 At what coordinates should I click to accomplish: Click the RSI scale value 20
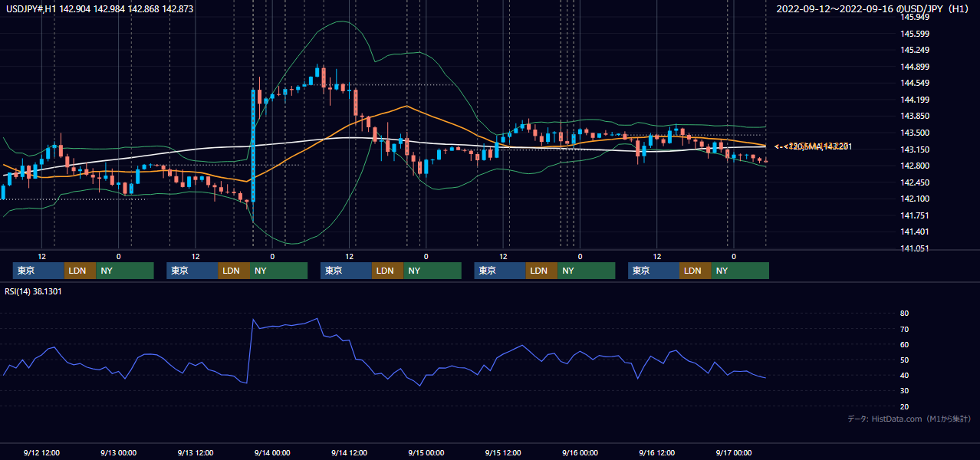[905, 406]
